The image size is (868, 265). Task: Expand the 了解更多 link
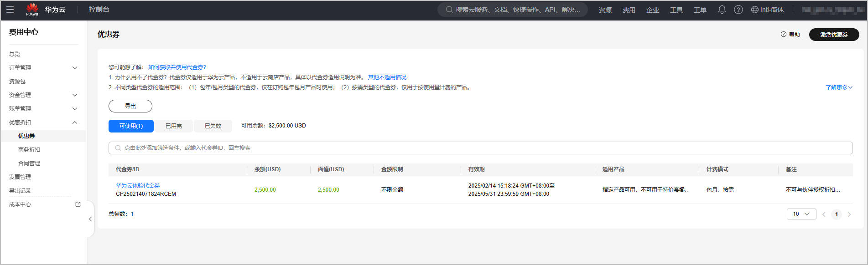pyautogui.click(x=838, y=87)
